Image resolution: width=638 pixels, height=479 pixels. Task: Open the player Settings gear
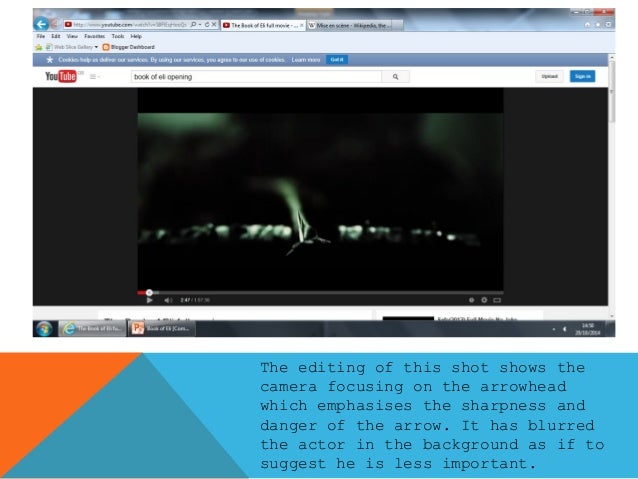click(x=484, y=300)
